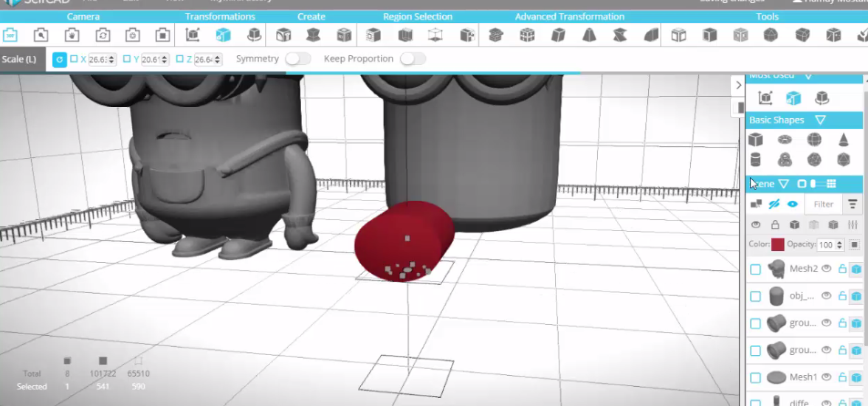Open the third Create section cube icon
Image resolution: width=868 pixels, height=406 pixels.
click(x=344, y=35)
